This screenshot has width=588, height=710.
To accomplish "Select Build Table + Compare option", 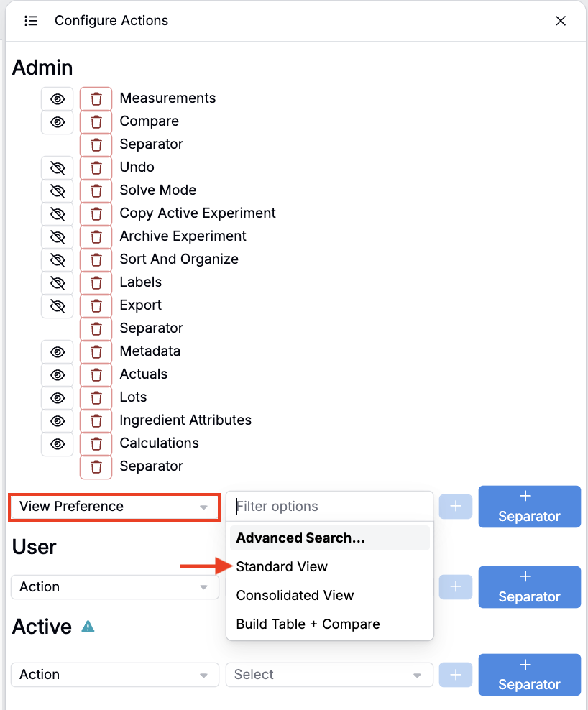I will click(x=308, y=624).
